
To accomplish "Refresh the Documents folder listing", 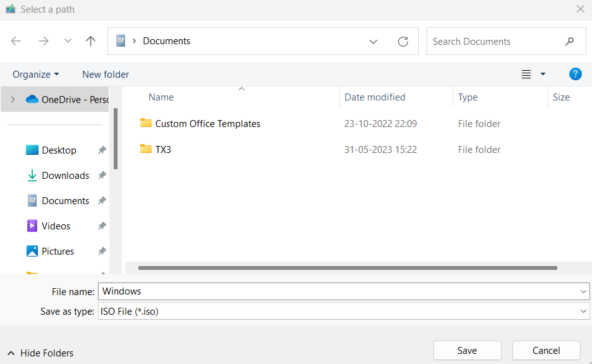I will 402,42.
